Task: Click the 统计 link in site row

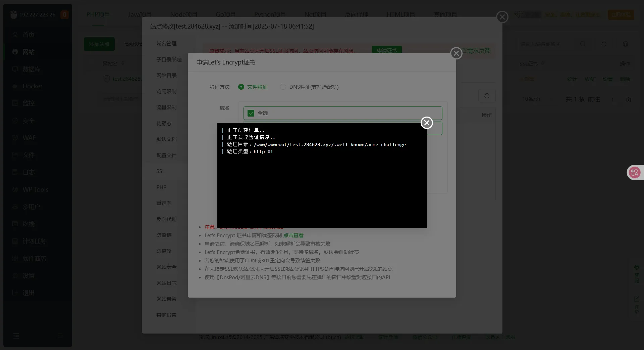Action: (x=572, y=79)
